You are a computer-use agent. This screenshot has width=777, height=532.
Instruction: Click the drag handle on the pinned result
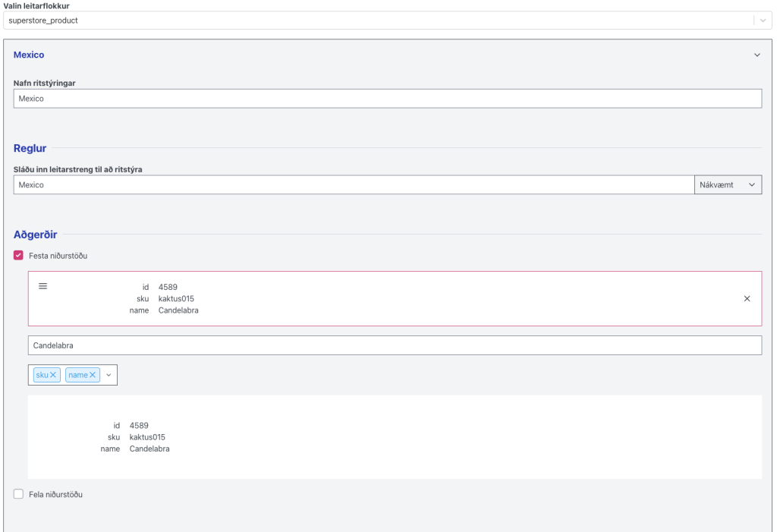click(x=43, y=286)
